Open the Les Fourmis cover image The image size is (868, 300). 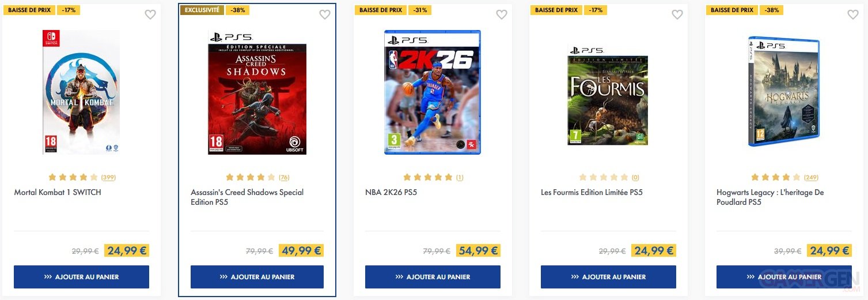(x=608, y=95)
